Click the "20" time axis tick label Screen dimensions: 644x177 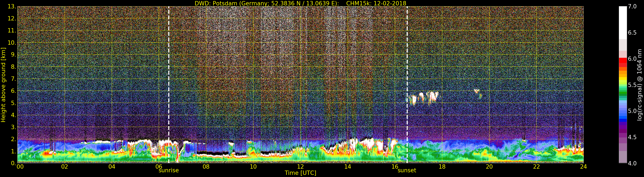coord(489,167)
